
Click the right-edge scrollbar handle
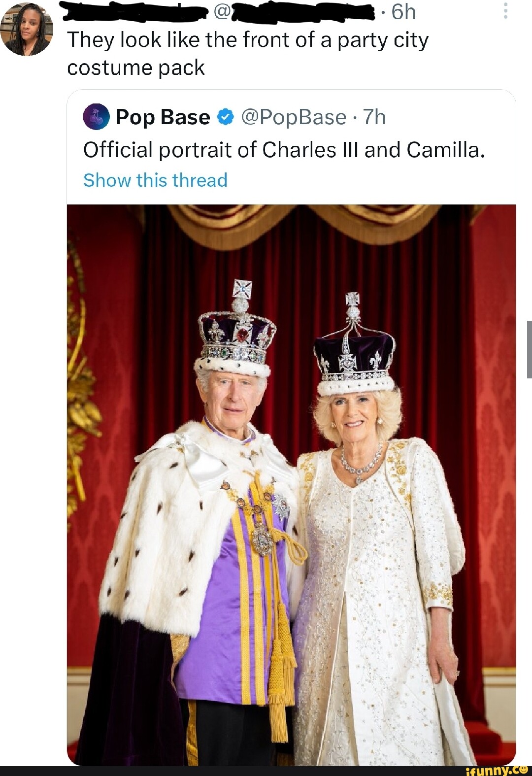[529, 349]
